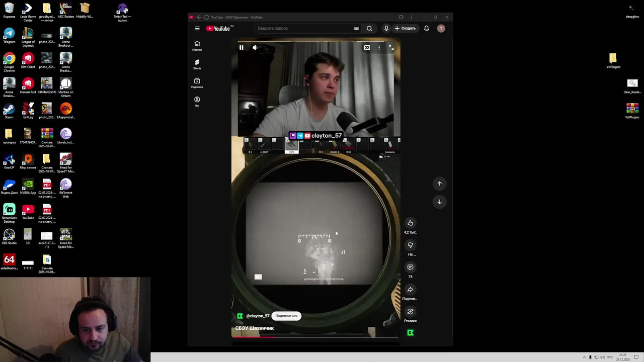Open the on-screen keyboard in search box
This screenshot has width=644, height=362.
pos(356,29)
